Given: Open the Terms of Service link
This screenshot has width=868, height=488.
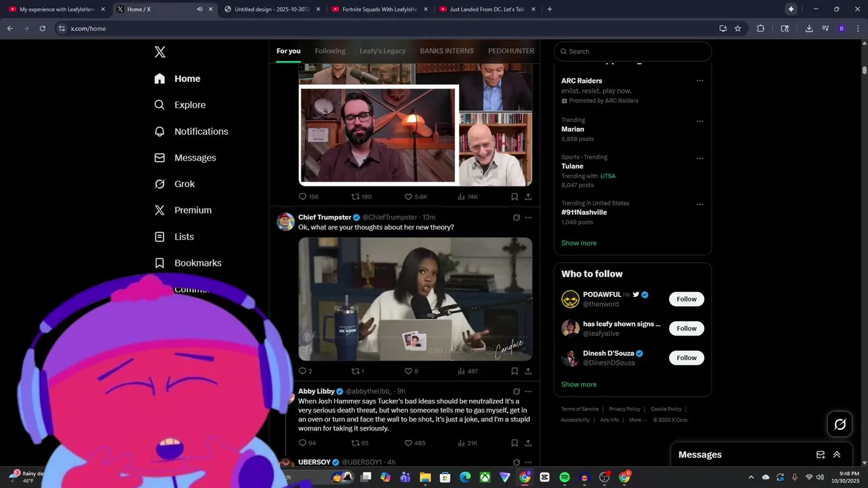Looking at the screenshot, I should [580, 409].
